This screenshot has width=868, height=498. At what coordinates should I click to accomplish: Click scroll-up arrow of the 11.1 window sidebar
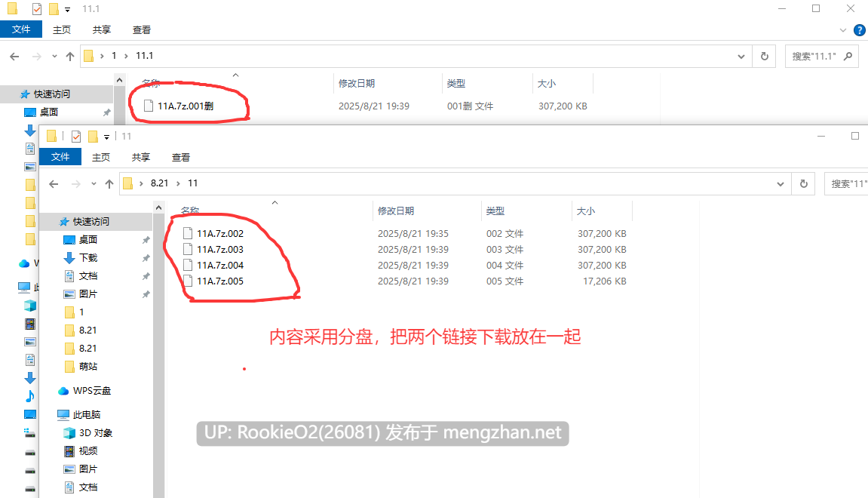(120, 80)
